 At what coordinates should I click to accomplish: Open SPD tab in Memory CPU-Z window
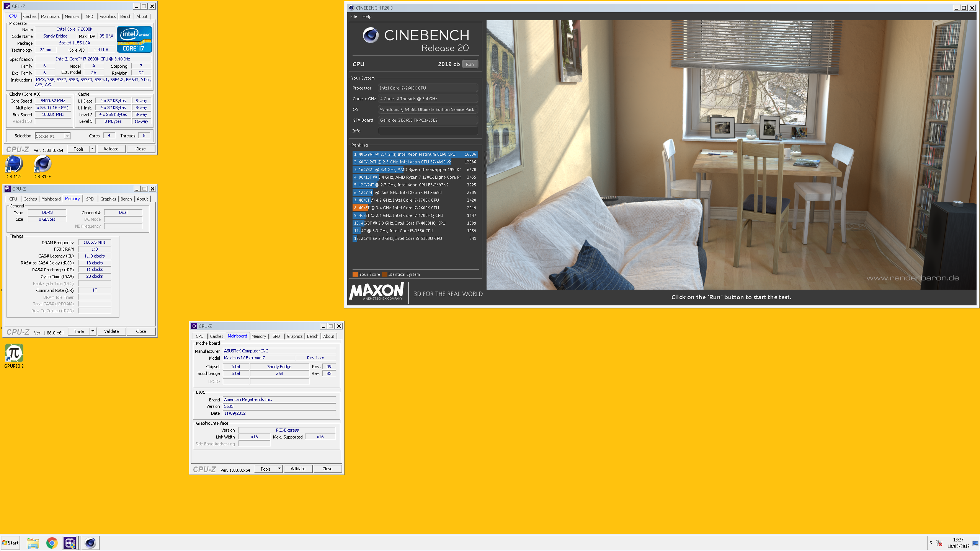click(x=90, y=199)
